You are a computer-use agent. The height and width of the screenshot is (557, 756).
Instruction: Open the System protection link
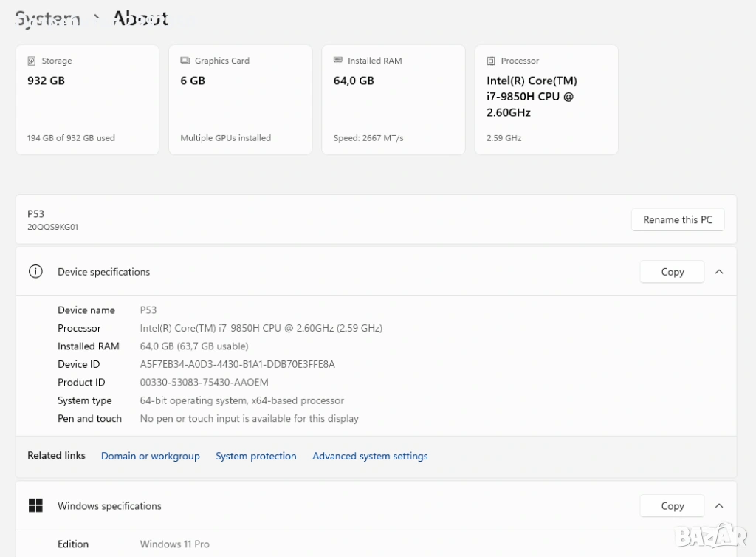(x=256, y=457)
